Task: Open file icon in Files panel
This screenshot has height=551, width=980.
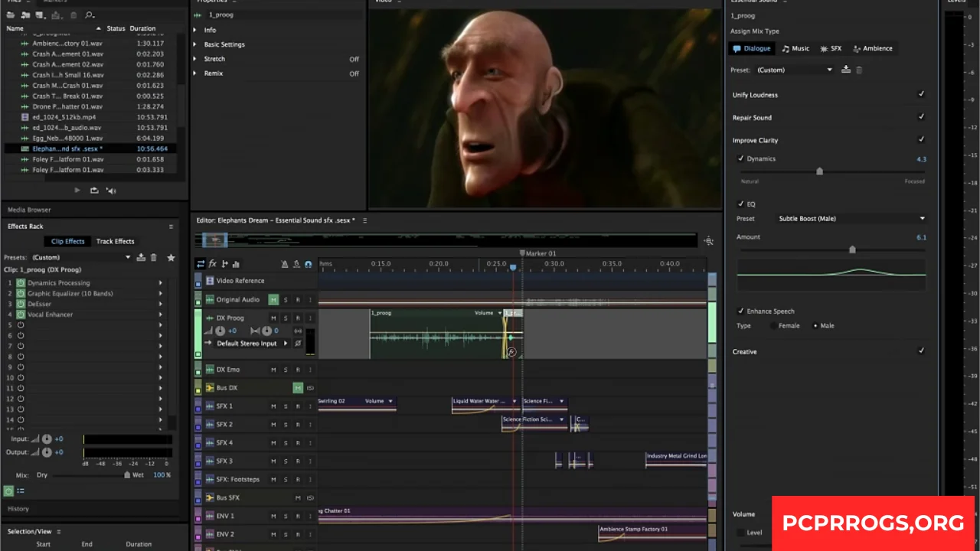Action: 10,15
